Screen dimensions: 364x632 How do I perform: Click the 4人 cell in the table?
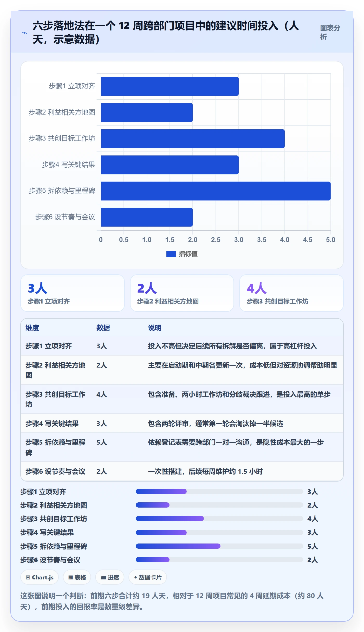point(102,394)
